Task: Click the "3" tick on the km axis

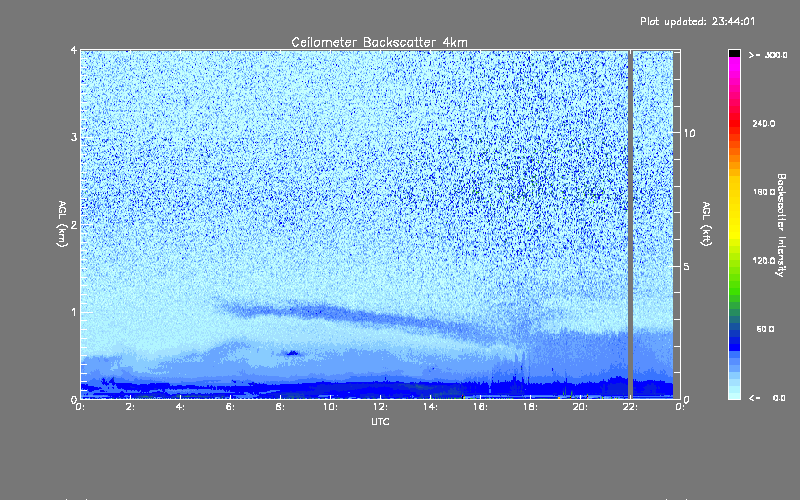Action: pyautogui.click(x=74, y=137)
